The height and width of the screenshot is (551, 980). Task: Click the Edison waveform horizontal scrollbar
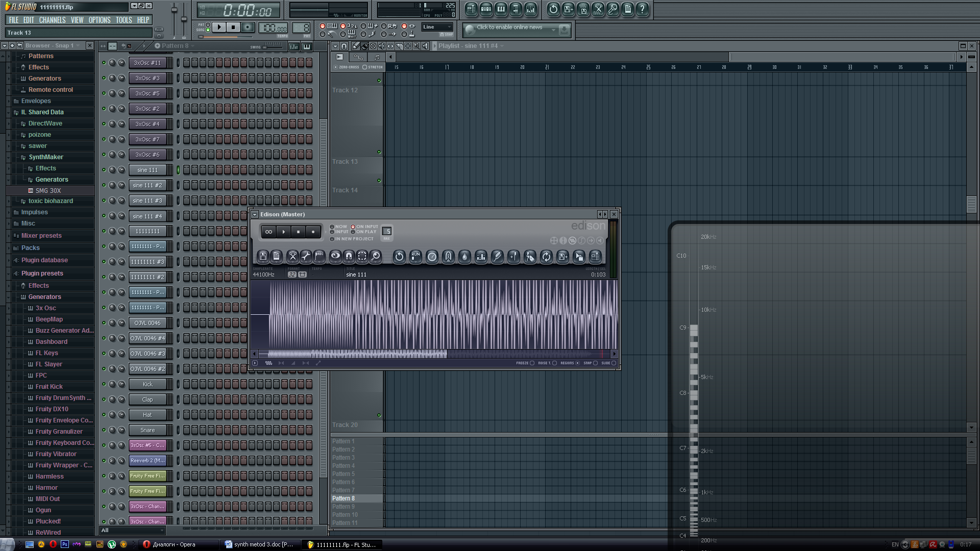pyautogui.click(x=434, y=354)
